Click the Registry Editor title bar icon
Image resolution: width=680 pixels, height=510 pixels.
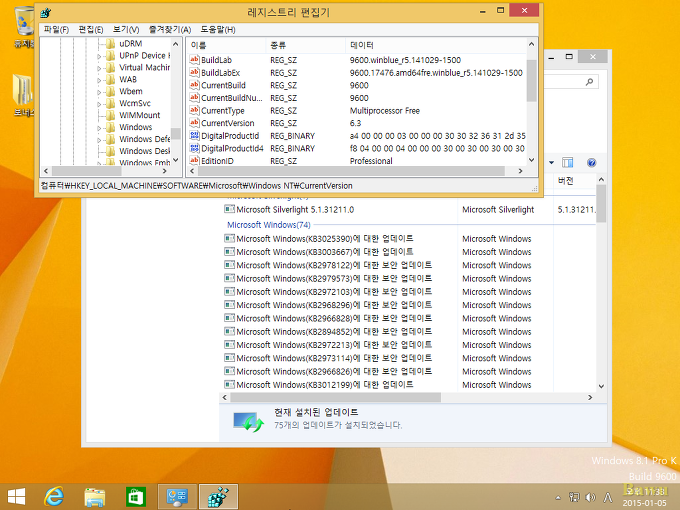pos(46,13)
